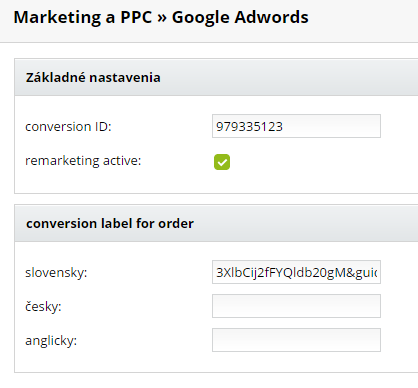Collapse the conversion label for order section

point(216,223)
